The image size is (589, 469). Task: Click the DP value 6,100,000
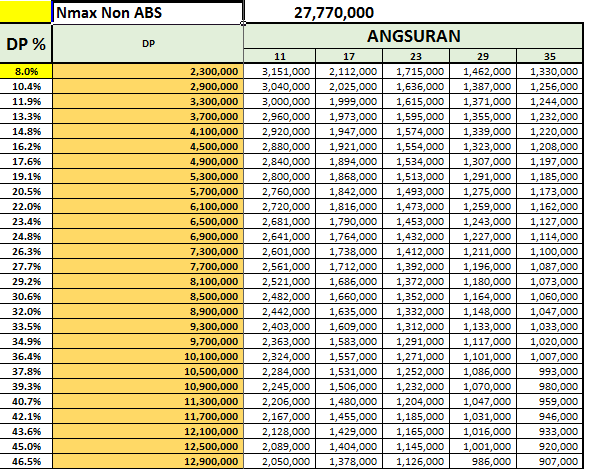(x=148, y=207)
